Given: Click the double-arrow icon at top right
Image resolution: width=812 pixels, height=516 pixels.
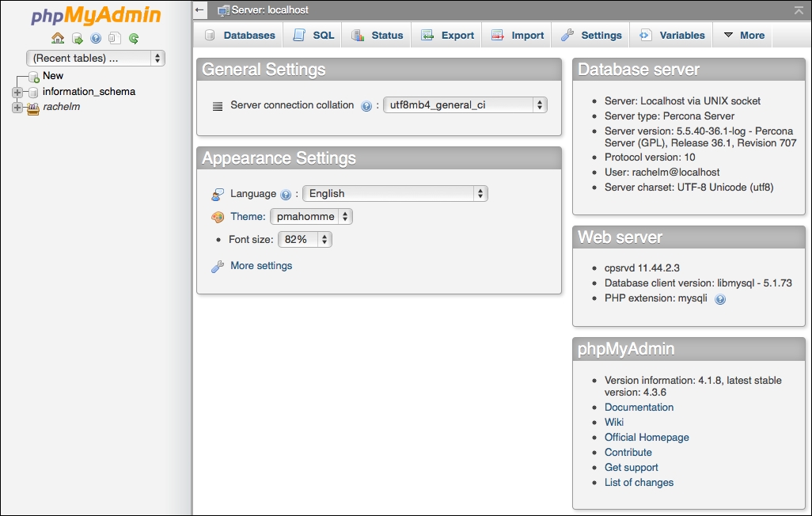Looking at the screenshot, I should pyautogui.click(x=799, y=10).
